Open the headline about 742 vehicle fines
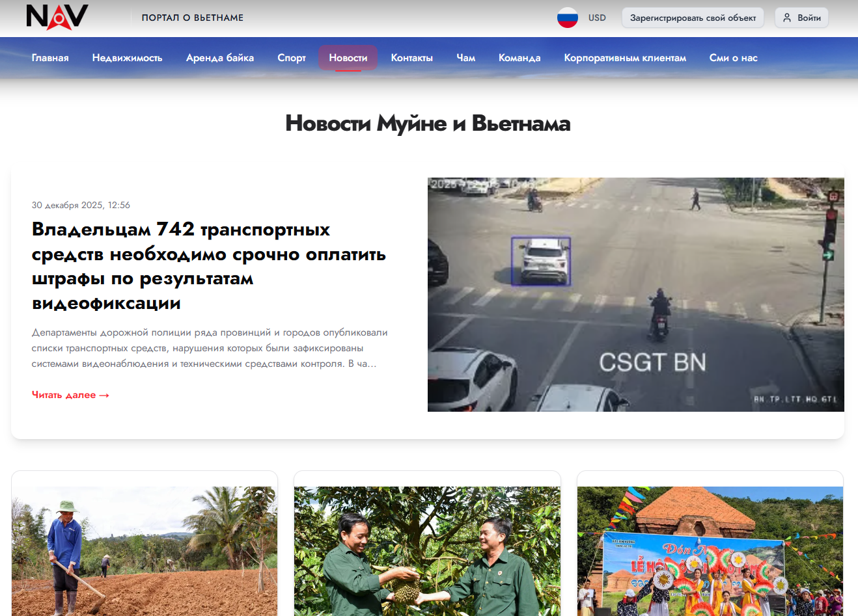 208,266
